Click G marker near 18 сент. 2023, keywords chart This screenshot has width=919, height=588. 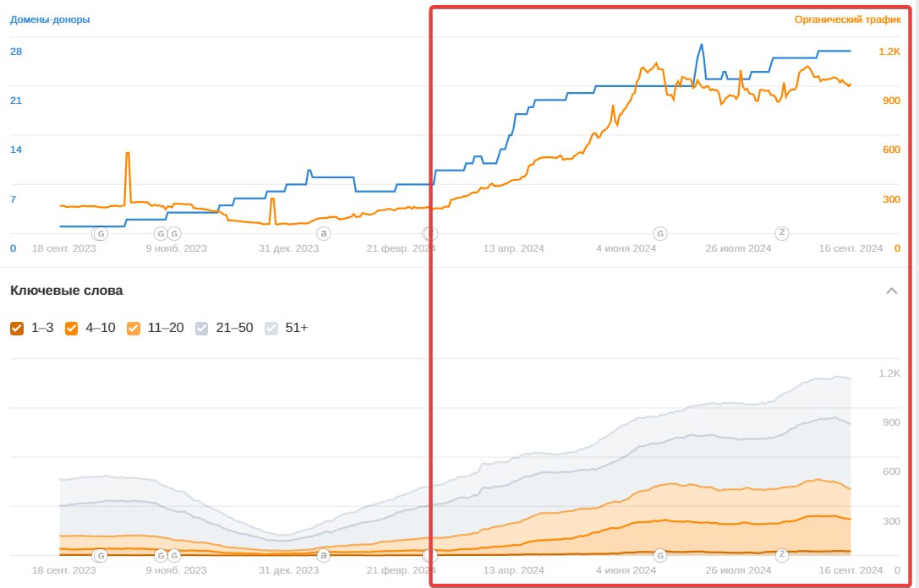101,555
